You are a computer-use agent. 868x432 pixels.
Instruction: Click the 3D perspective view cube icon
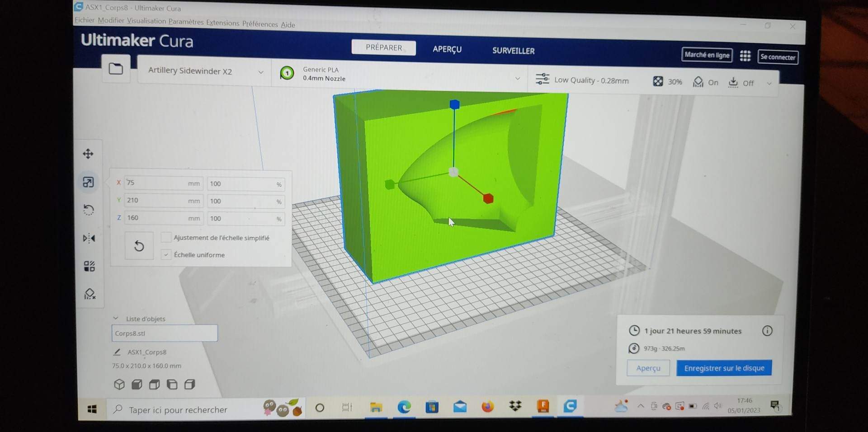[x=119, y=384]
